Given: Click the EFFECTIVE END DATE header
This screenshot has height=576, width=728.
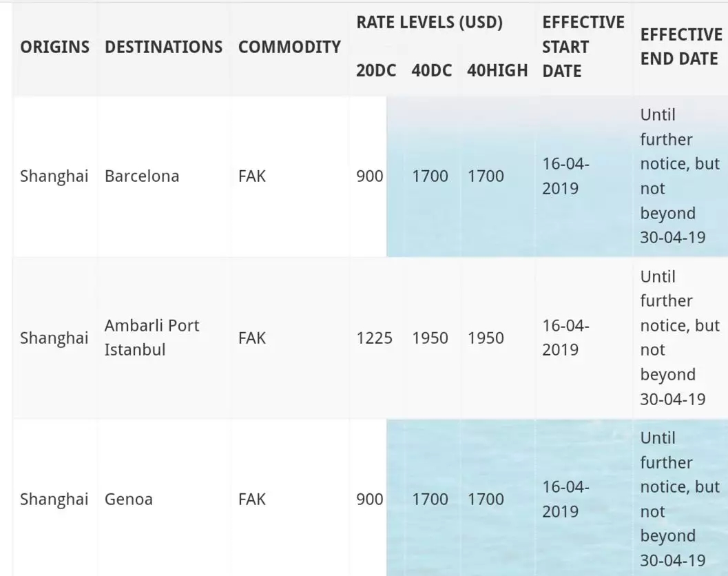Looking at the screenshot, I should [681, 47].
